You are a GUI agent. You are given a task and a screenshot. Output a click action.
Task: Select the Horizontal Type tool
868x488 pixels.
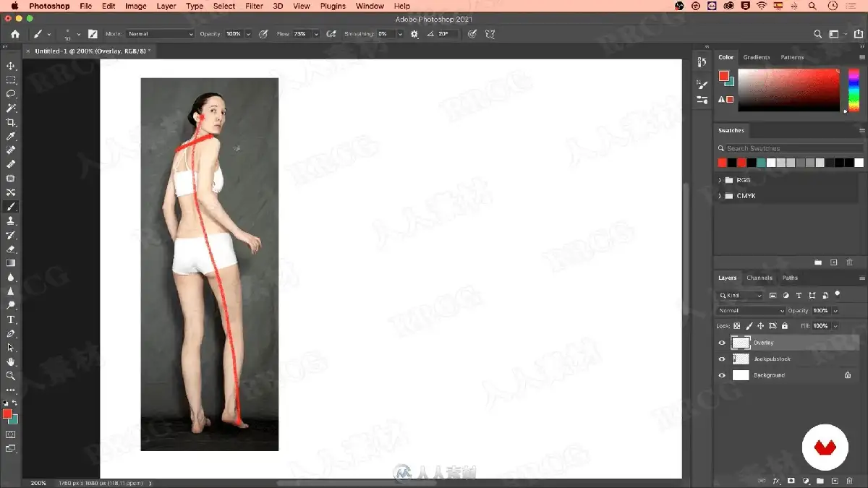[x=11, y=320]
